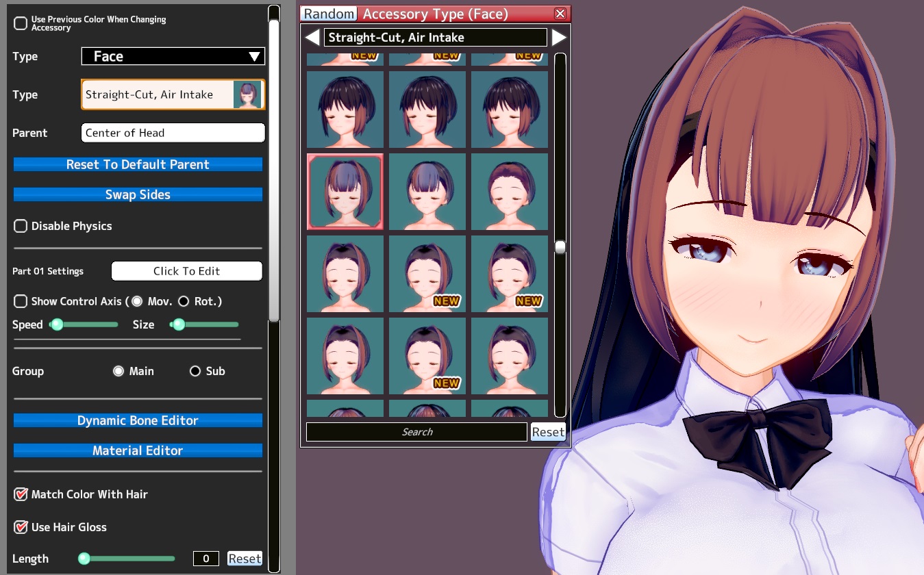Image resolution: width=924 pixels, height=575 pixels.
Task: Go to next accessory with the right arrow
Action: click(559, 37)
